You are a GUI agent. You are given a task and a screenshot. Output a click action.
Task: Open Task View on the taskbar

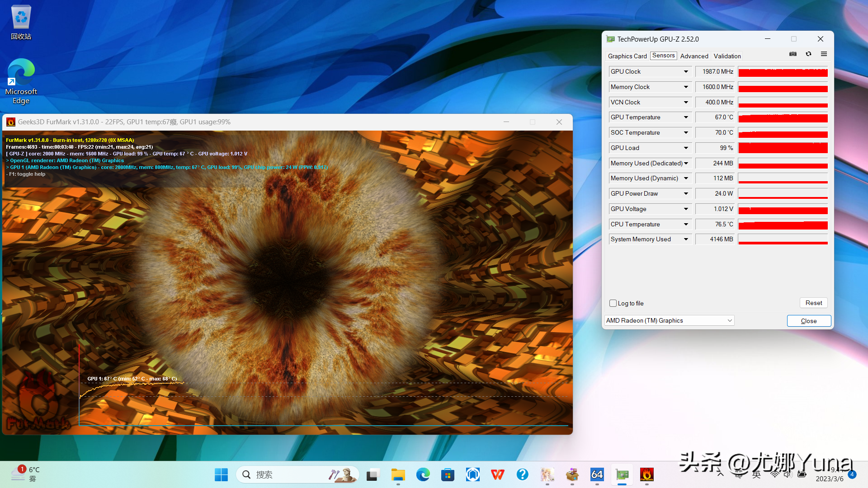(x=372, y=474)
